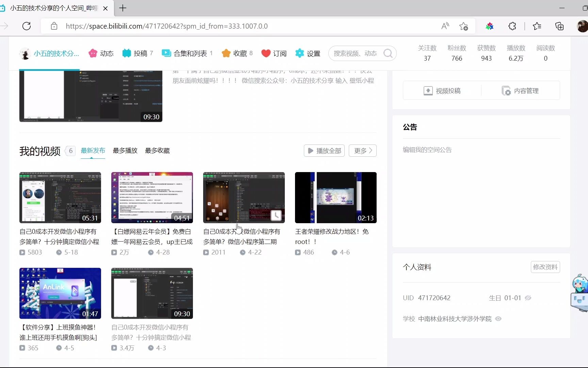The width and height of the screenshot is (588, 368).
Task: View site info via the lock icon
Action: (x=54, y=26)
